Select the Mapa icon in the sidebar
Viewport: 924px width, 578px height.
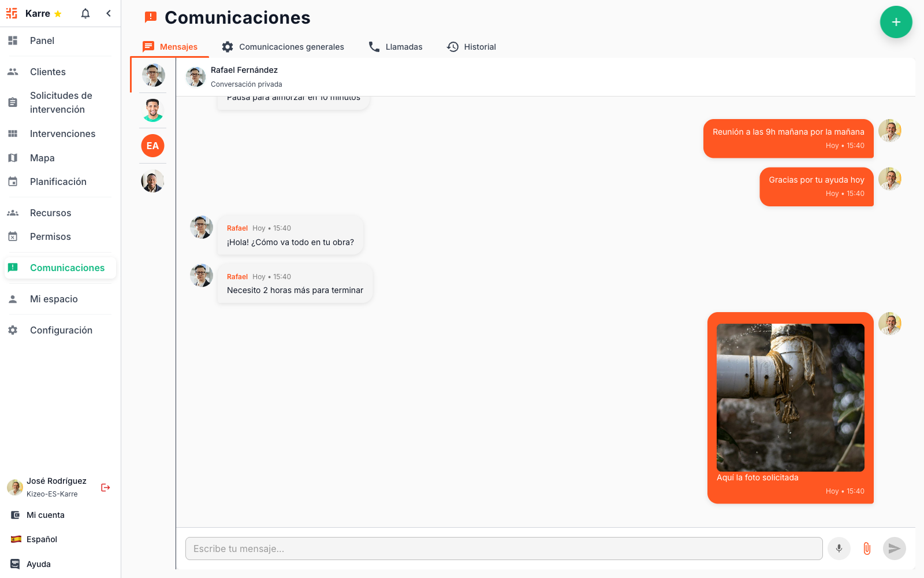[13, 157]
